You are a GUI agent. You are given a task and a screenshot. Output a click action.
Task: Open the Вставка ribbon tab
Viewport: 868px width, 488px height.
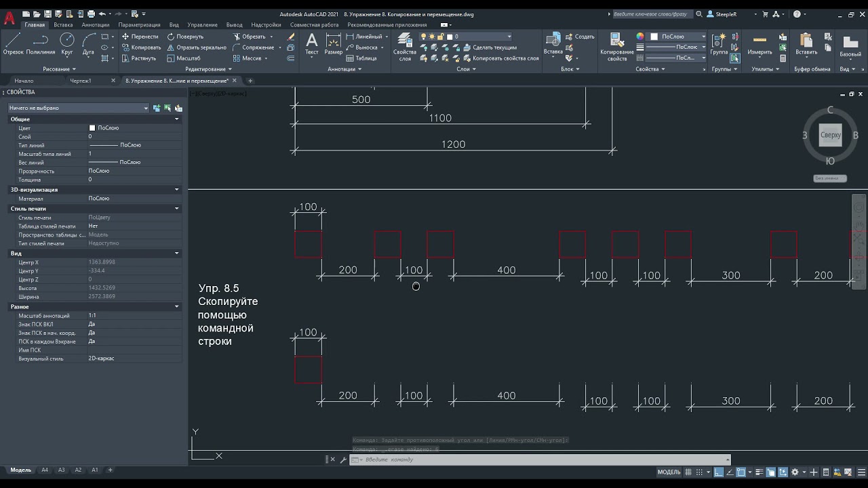click(63, 25)
